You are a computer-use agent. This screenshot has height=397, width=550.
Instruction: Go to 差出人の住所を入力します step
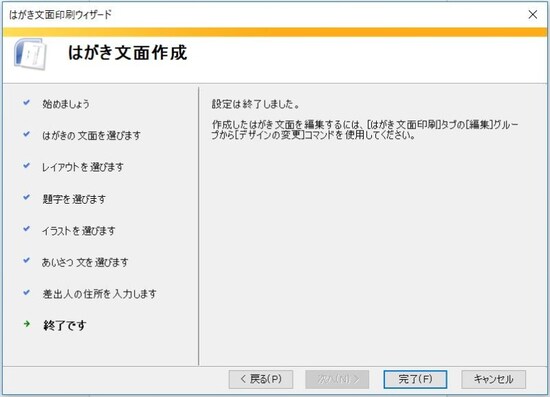[x=99, y=294]
